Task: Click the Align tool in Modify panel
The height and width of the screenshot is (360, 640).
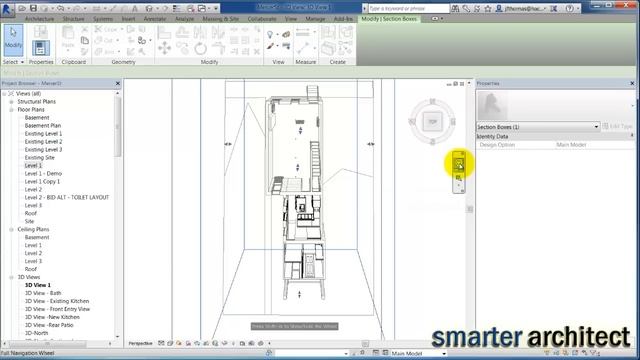Action: tap(164, 32)
